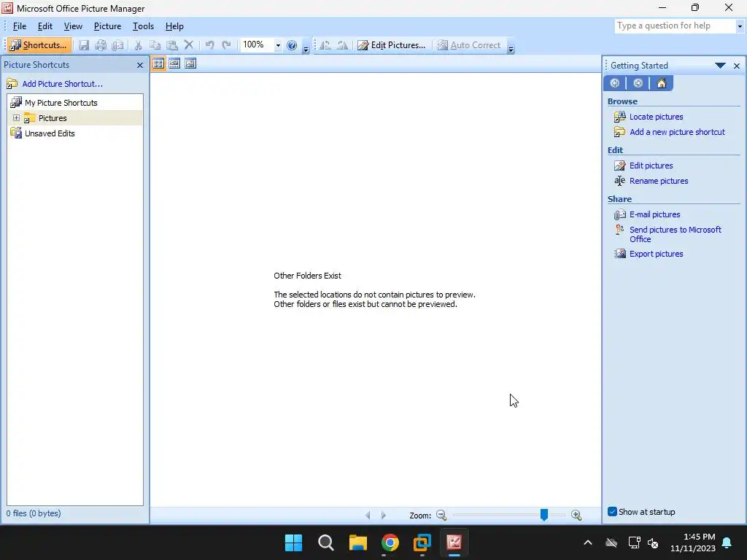This screenshot has width=747, height=560.
Task: Click the Redo arrow icon
Action: [x=227, y=45]
